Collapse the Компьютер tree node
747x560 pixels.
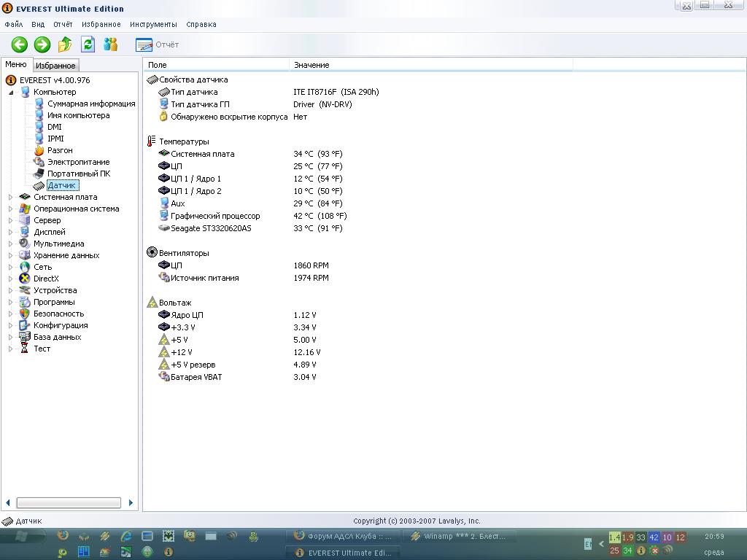tap(10, 93)
